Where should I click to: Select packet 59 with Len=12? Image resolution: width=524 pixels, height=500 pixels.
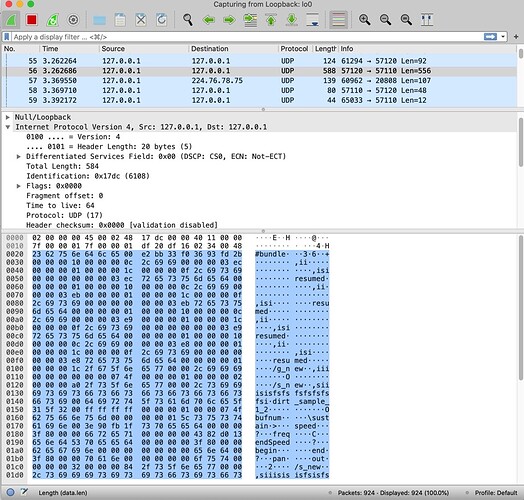point(259,100)
